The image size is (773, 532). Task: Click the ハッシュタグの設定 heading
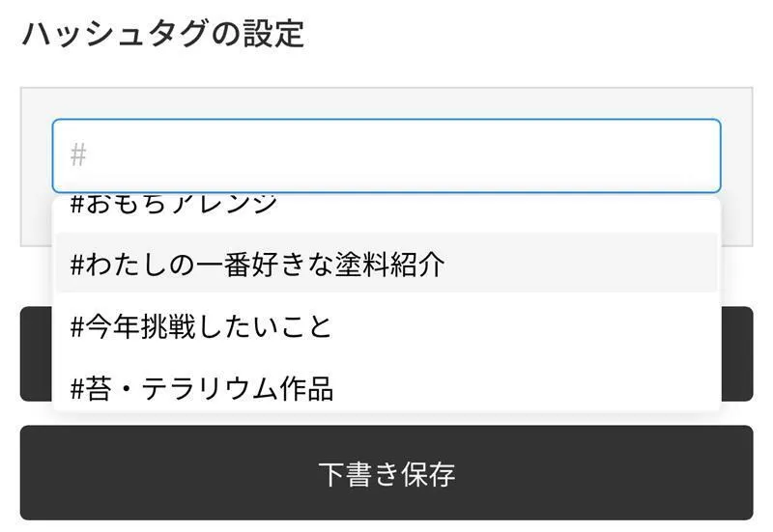click(162, 34)
